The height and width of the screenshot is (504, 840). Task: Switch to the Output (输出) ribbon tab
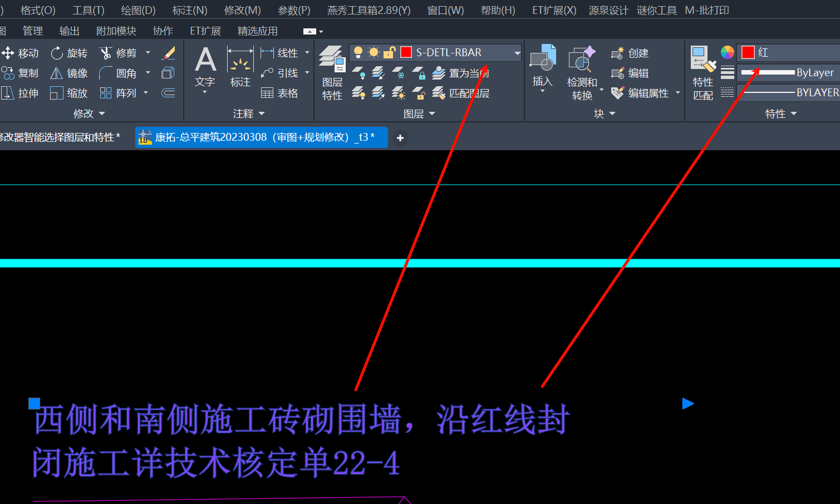coord(69,31)
